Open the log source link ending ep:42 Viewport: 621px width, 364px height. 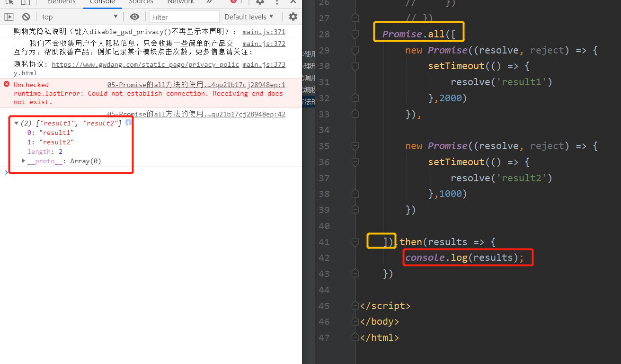point(196,114)
